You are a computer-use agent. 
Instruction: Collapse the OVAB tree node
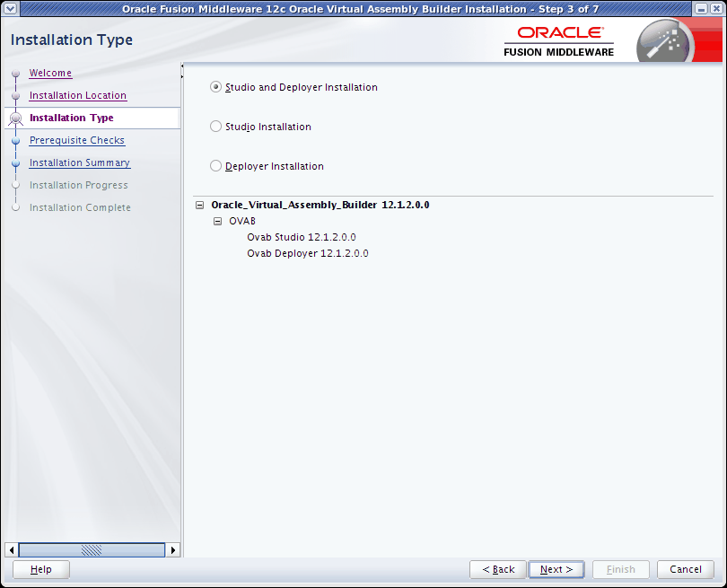(x=217, y=221)
